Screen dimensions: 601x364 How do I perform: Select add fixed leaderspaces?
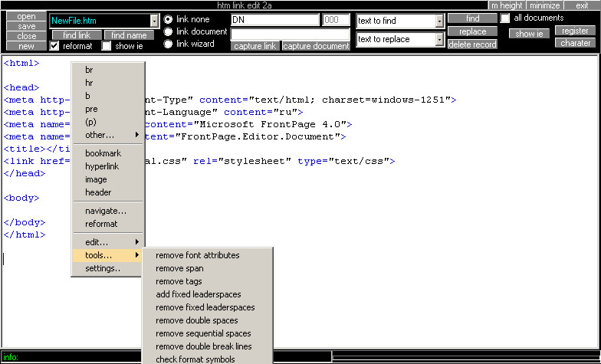(207, 294)
